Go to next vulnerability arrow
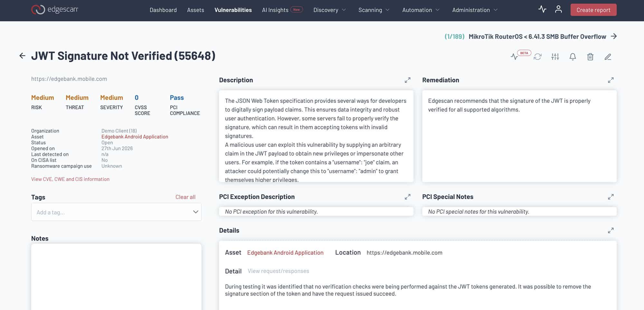 click(x=614, y=36)
